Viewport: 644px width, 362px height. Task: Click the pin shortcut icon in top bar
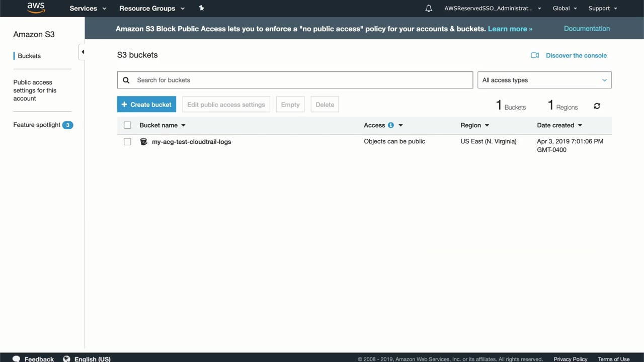click(x=202, y=8)
